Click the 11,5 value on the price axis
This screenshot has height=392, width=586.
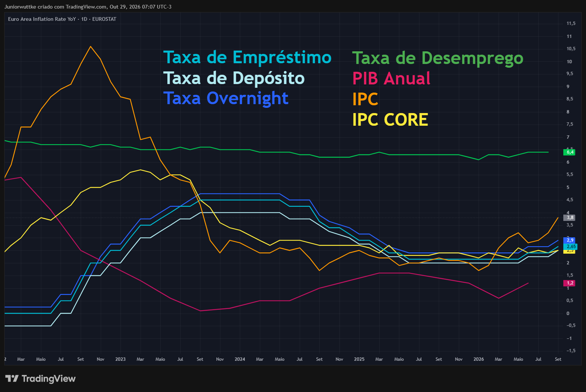[x=571, y=23]
